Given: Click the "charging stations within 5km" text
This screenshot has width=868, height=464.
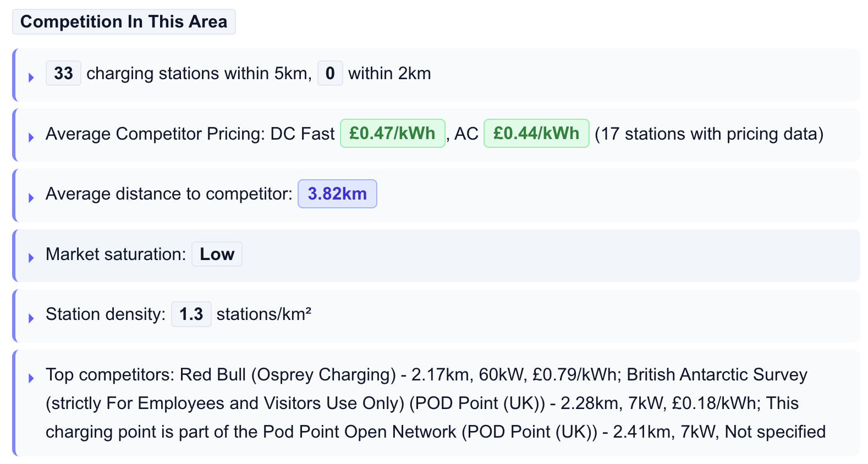Looking at the screenshot, I should point(199,74).
